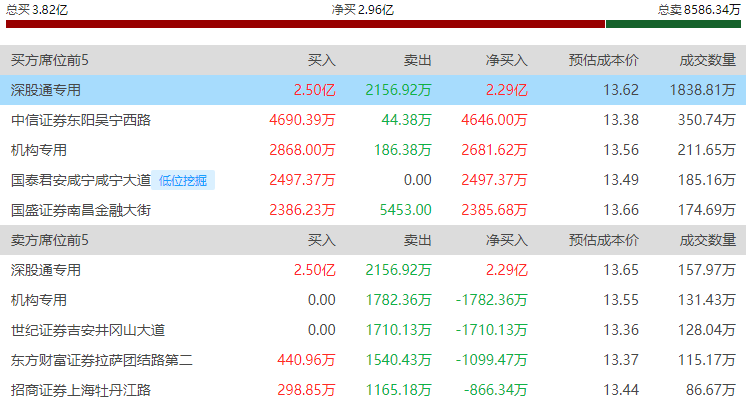This screenshot has width=746, height=404.
Task: Click the -866.34万 net buy value
Action: 496,390
